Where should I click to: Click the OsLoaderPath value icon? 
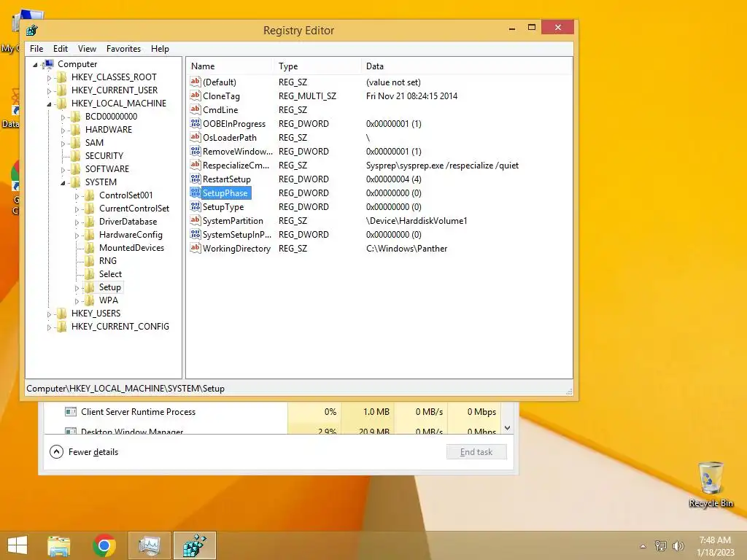[x=196, y=137]
